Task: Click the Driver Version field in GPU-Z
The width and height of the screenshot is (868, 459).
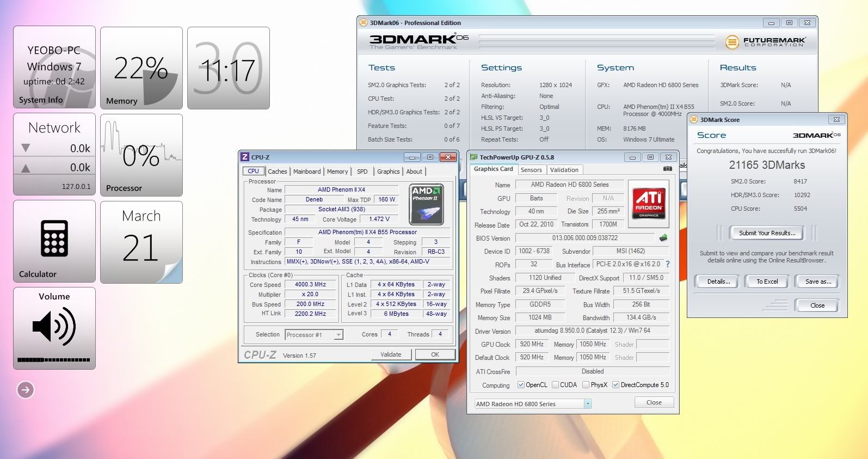Action: pyautogui.click(x=592, y=331)
